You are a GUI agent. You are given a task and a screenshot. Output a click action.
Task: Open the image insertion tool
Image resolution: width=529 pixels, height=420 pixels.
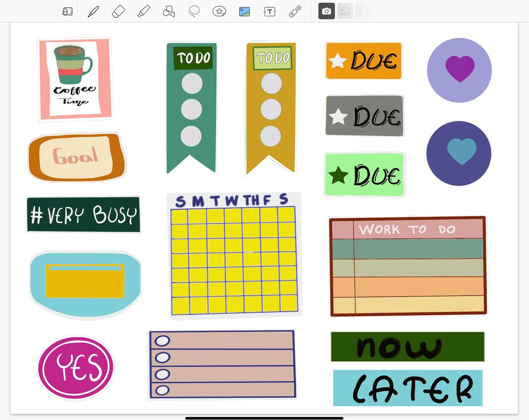coord(244,11)
